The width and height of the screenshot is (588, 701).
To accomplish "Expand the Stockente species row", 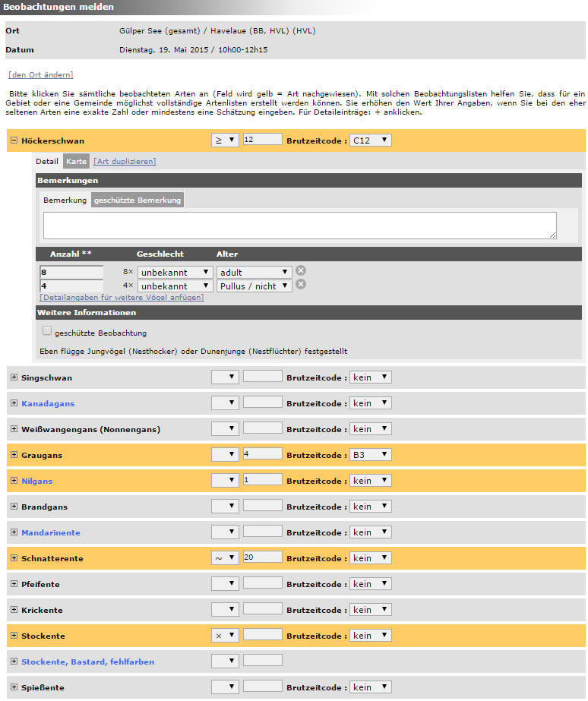I will point(14,636).
